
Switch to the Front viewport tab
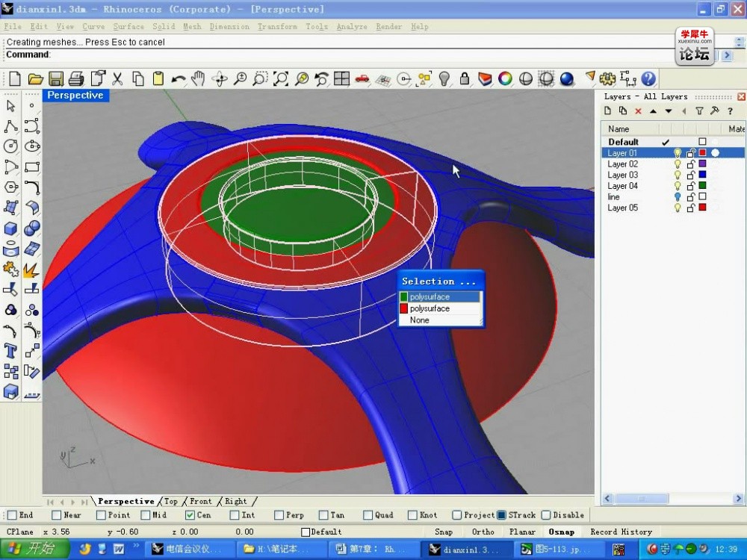pos(200,502)
